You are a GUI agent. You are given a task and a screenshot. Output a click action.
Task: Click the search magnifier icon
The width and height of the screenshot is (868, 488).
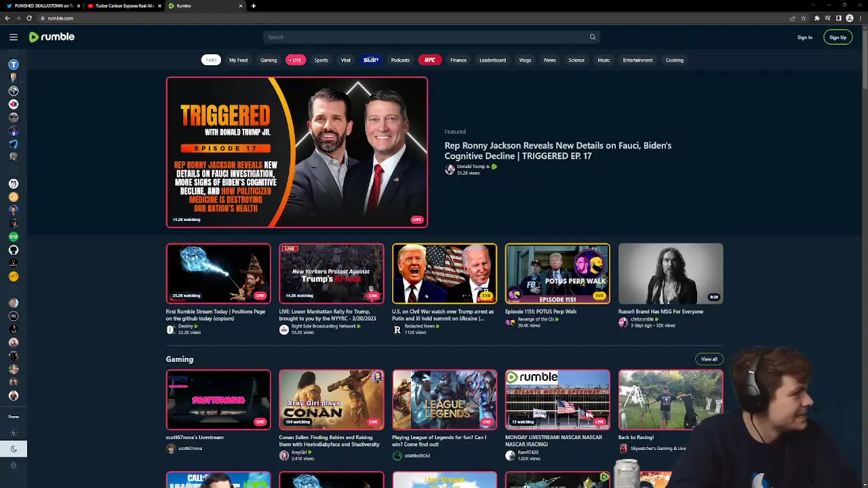click(593, 37)
